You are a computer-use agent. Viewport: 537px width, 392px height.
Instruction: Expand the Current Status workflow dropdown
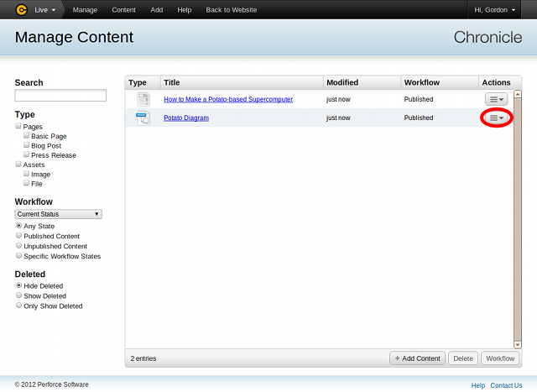[x=59, y=214]
